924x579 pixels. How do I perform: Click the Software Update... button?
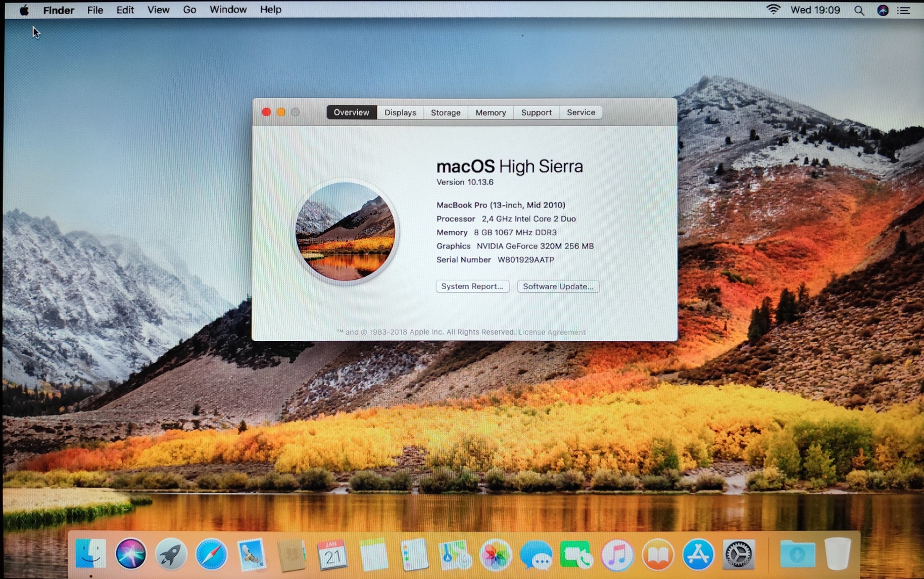[558, 286]
